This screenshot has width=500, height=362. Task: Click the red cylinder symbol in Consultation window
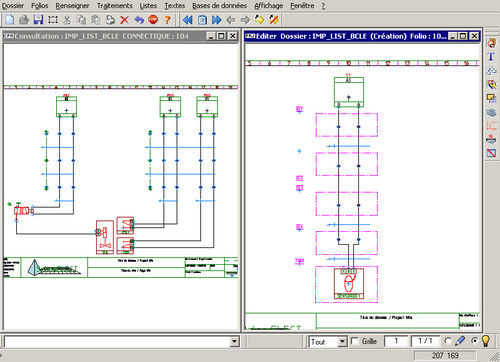[24, 211]
